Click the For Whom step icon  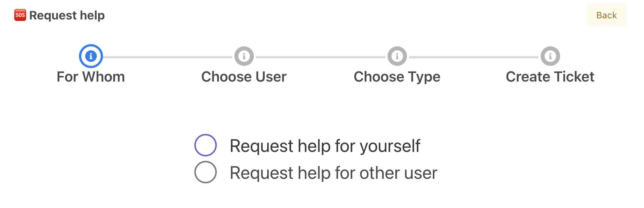(x=91, y=56)
